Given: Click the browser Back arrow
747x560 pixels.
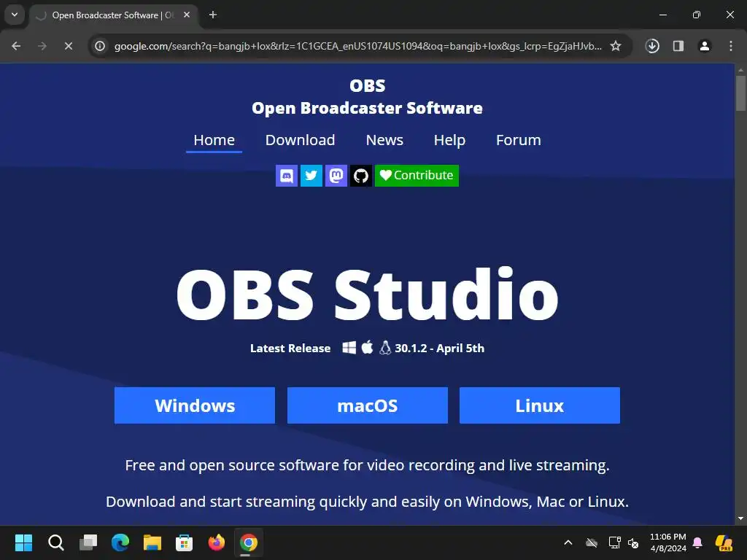Looking at the screenshot, I should pos(16,46).
